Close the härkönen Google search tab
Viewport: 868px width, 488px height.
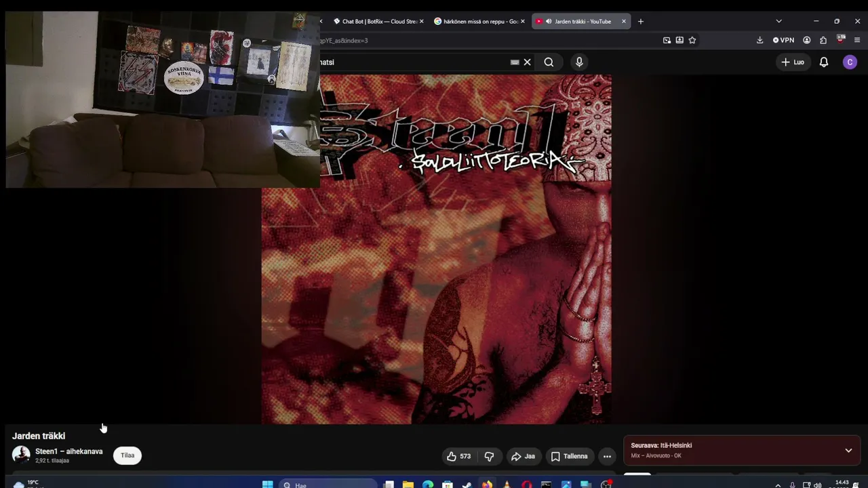coord(523,22)
